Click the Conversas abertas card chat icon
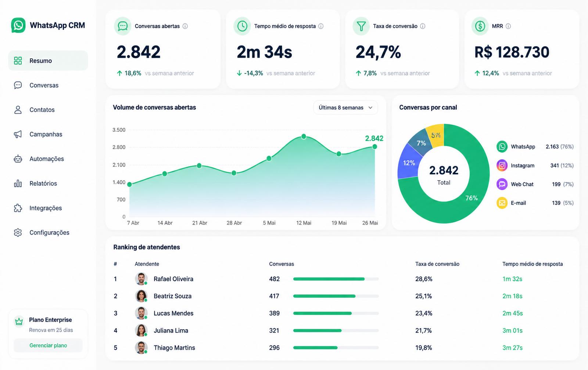This screenshot has width=588, height=370. point(123,26)
